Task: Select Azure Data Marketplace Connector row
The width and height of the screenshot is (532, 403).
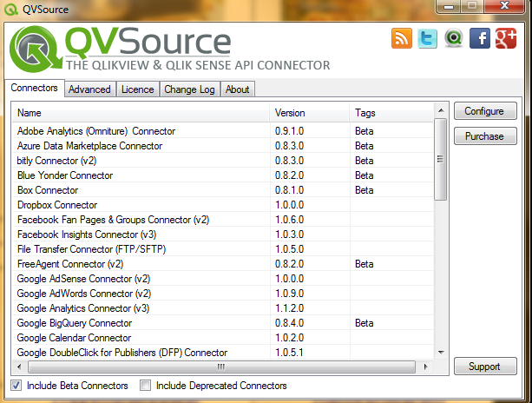Action: pos(223,146)
